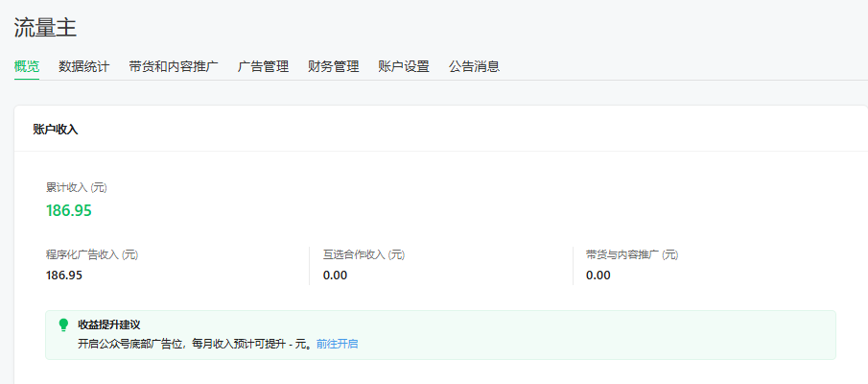Click the 账户收入 section header
The height and width of the screenshot is (384, 868).
point(56,130)
